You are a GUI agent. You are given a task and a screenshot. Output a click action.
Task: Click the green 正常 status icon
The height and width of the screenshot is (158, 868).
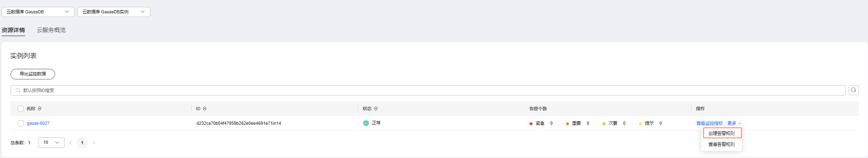366,123
